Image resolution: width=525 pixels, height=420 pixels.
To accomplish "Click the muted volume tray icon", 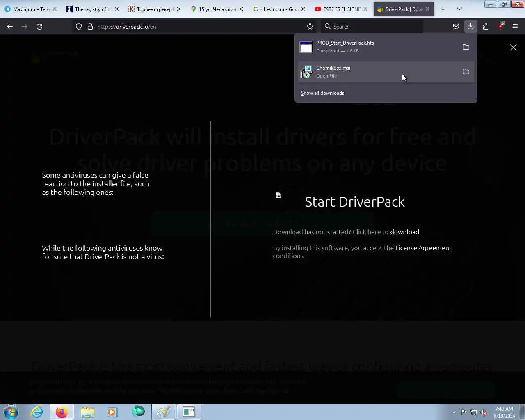I will tap(484, 412).
